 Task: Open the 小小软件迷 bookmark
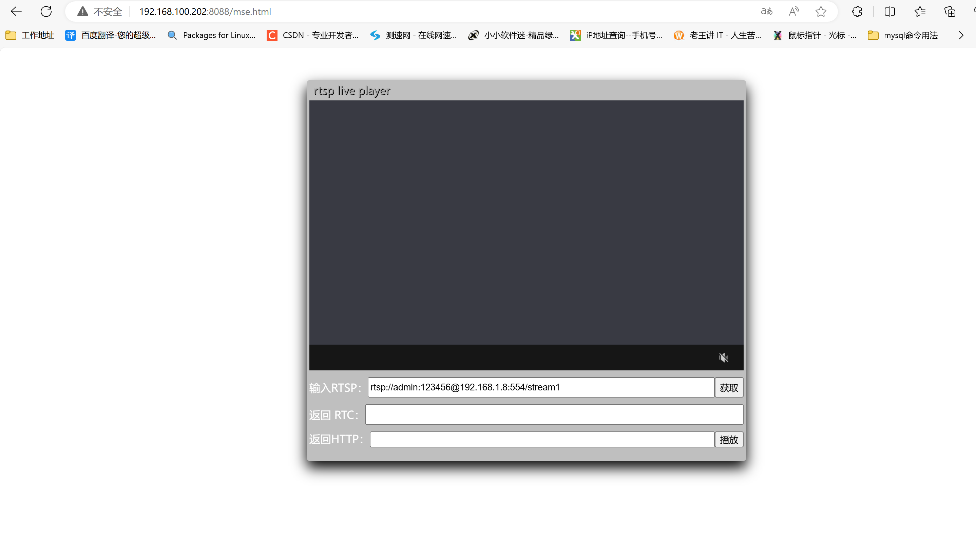click(x=514, y=35)
